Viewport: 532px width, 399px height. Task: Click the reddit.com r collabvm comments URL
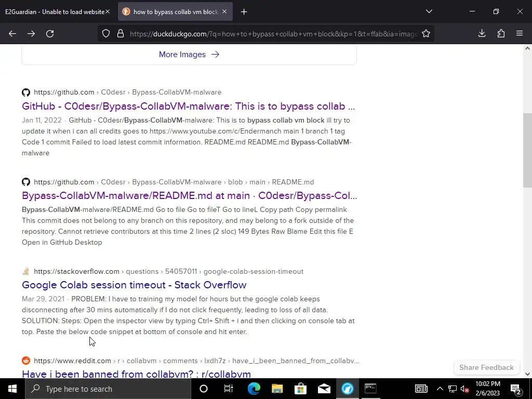(x=196, y=361)
